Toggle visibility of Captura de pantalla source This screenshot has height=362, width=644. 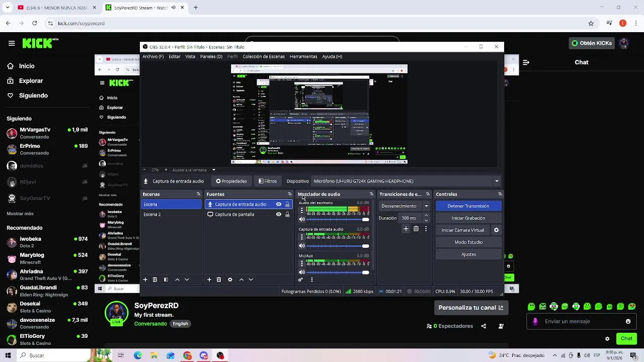[279, 214]
